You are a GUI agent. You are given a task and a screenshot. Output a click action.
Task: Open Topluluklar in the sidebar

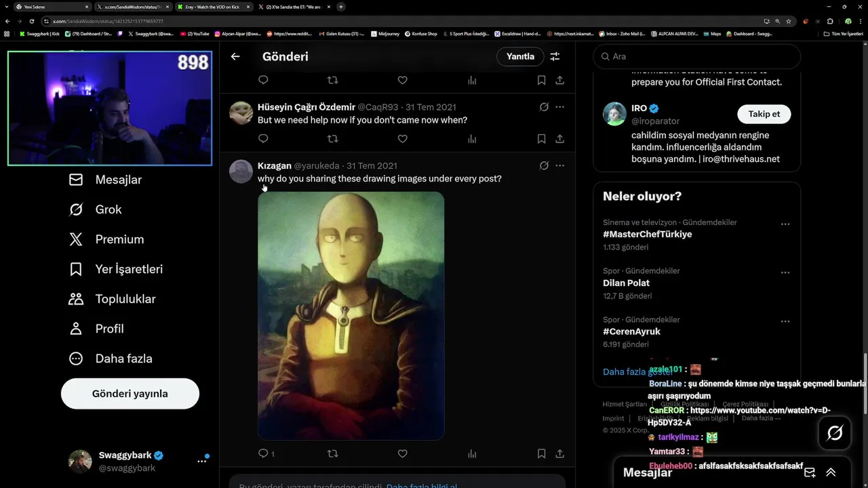coord(112,299)
